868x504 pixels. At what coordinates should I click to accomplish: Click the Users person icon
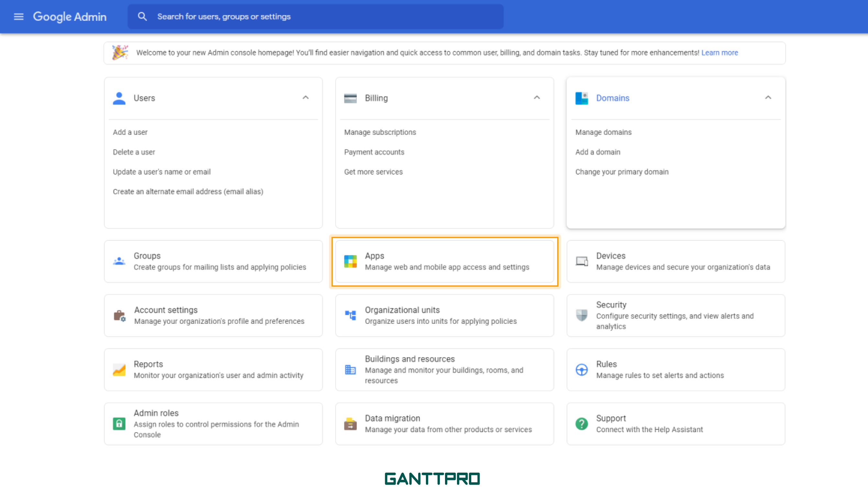tap(119, 98)
